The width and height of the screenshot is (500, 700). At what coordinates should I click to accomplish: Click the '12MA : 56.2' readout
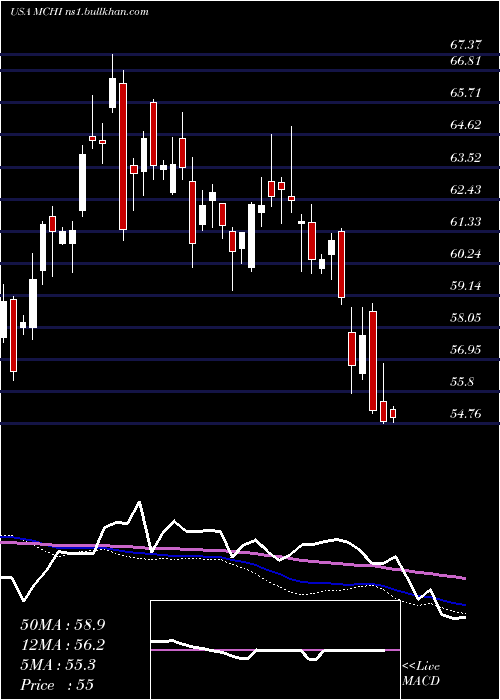pos(63,645)
